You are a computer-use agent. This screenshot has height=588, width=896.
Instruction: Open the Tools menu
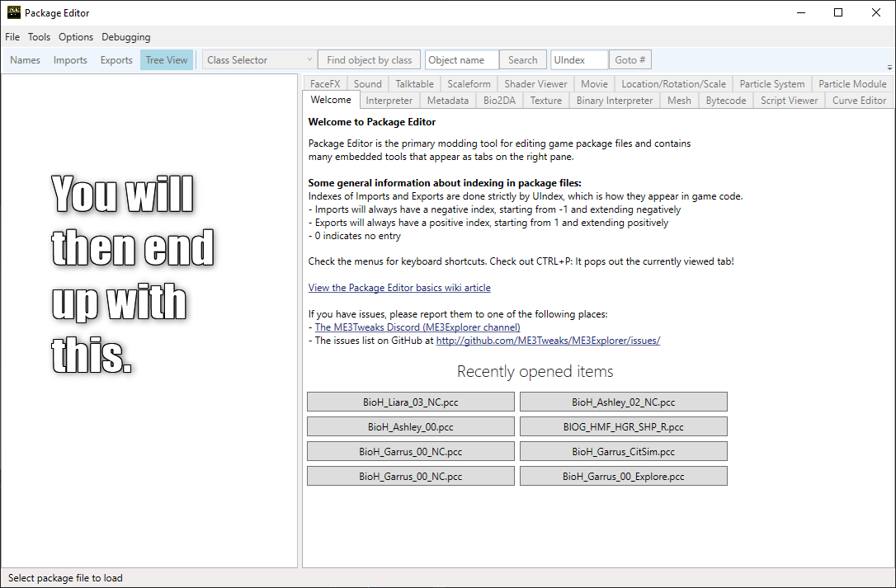pos(39,37)
